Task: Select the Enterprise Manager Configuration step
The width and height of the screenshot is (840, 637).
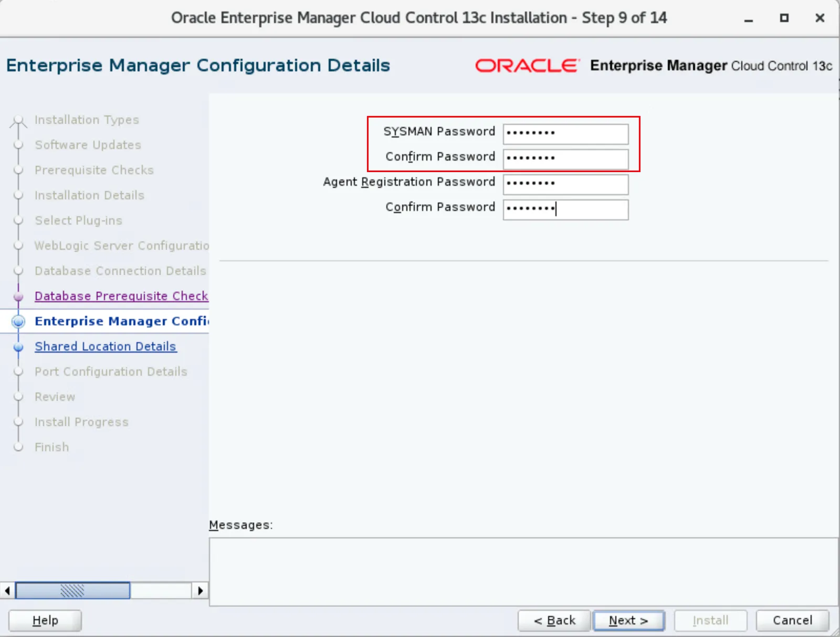Action: [121, 321]
